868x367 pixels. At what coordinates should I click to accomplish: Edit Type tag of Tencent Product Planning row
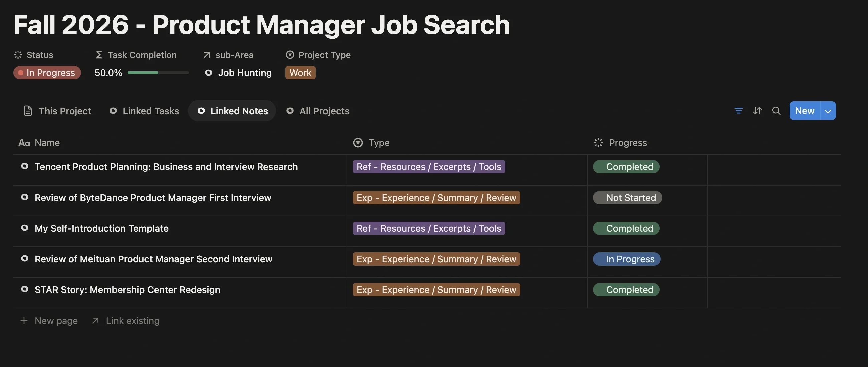coord(429,167)
